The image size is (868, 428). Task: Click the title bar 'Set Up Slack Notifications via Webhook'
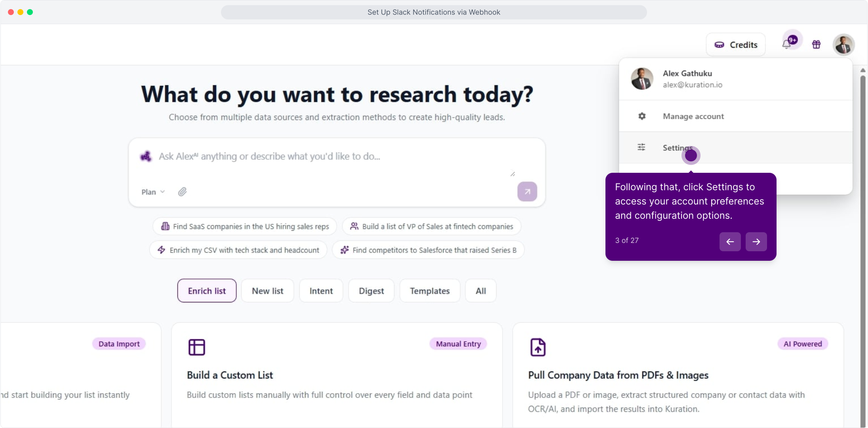tap(434, 12)
